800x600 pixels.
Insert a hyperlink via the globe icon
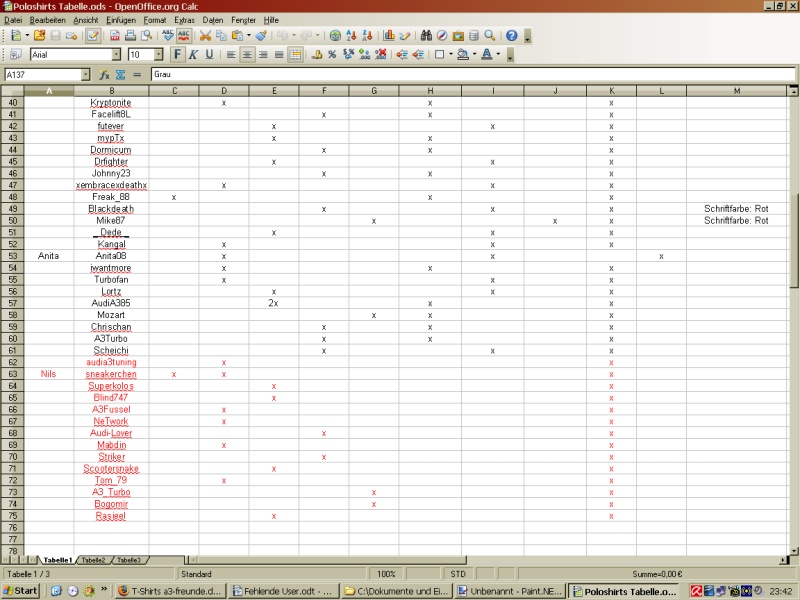click(335, 36)
